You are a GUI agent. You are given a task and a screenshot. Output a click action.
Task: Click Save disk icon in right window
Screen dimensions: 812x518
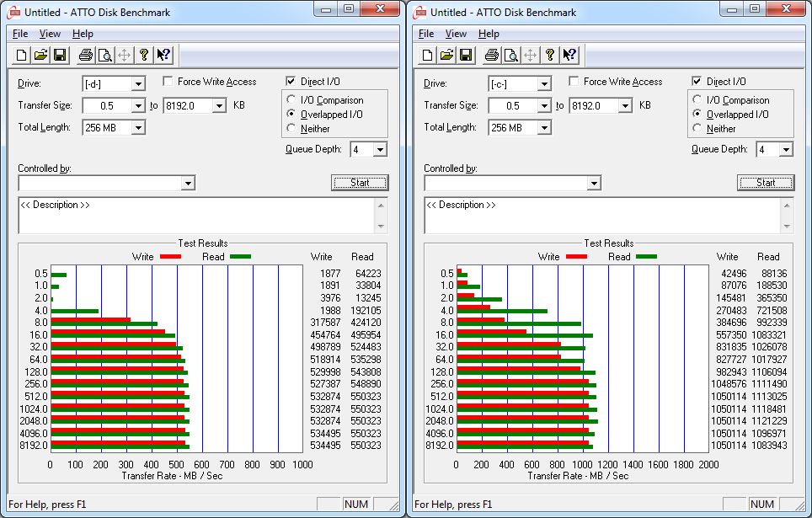pos(466,55)
